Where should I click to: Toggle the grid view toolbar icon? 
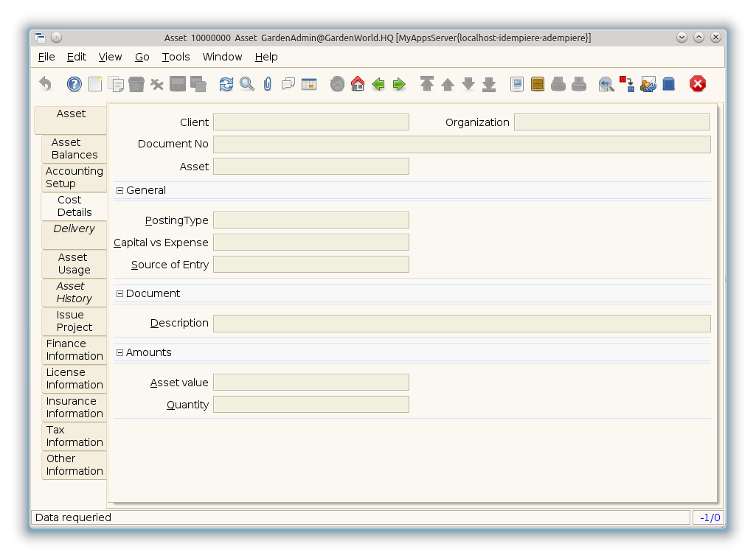[x=309, y=84]
